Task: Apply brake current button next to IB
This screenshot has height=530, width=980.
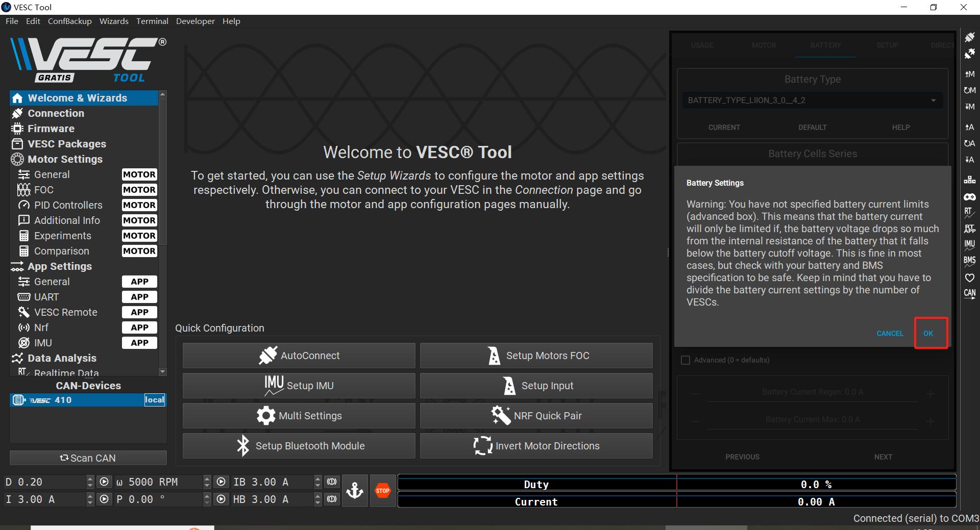Action: [332, 482]
